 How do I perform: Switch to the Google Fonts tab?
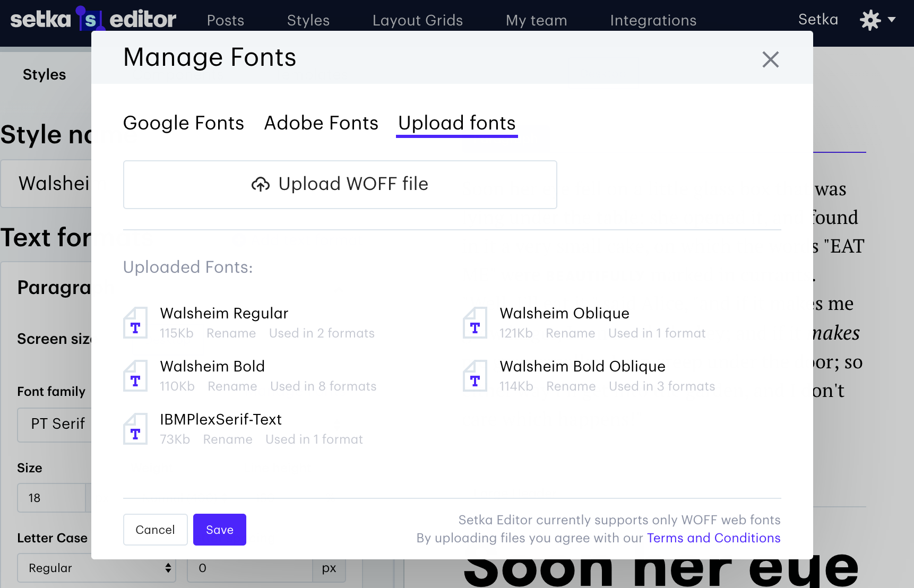(x=184, y=123)
